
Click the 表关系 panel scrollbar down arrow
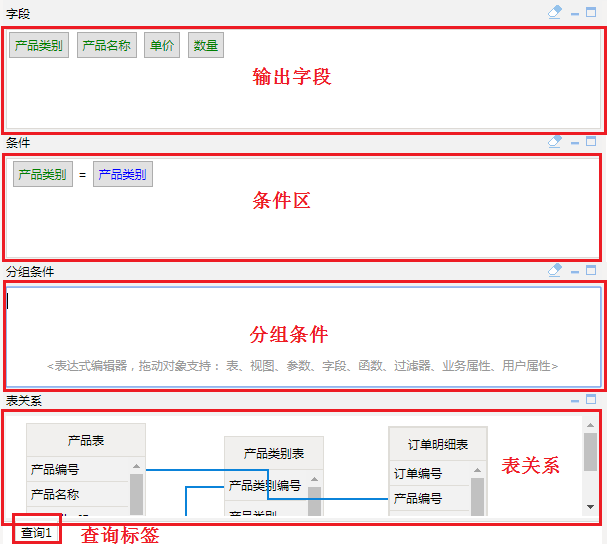coord(590,506)
